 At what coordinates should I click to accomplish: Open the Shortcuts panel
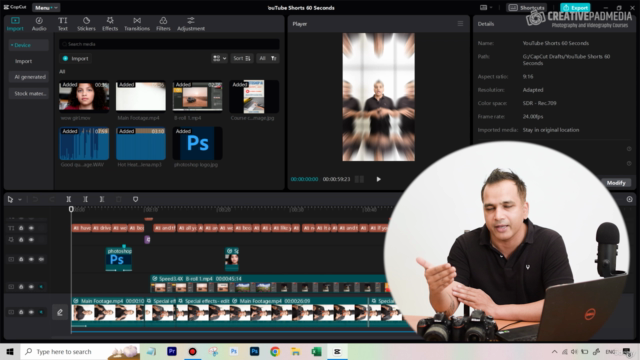click(x=527, y=7)
